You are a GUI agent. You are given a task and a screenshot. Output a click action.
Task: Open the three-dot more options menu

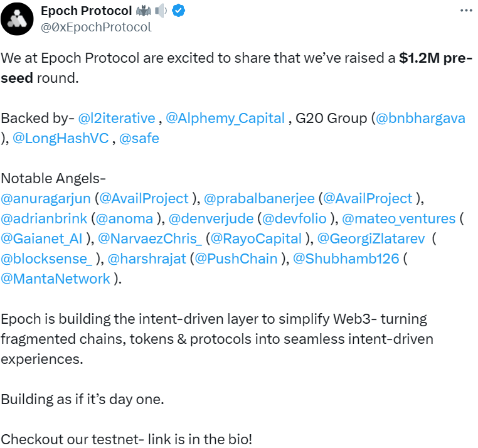[465, 11]
